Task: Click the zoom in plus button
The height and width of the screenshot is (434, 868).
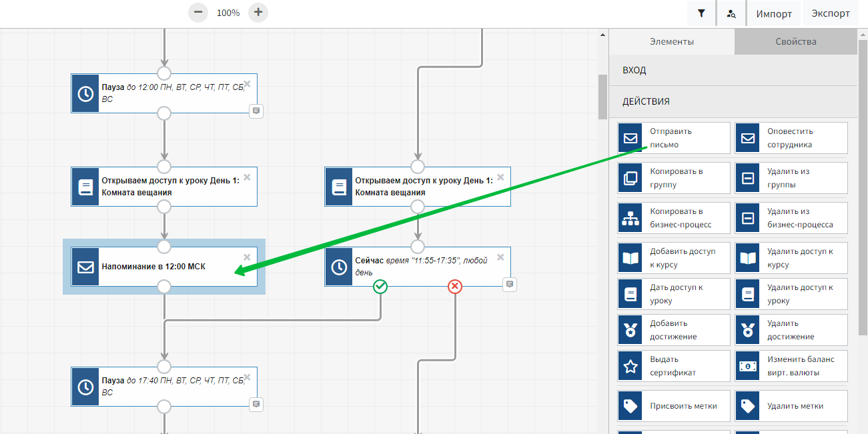Action: pos(258,13)
